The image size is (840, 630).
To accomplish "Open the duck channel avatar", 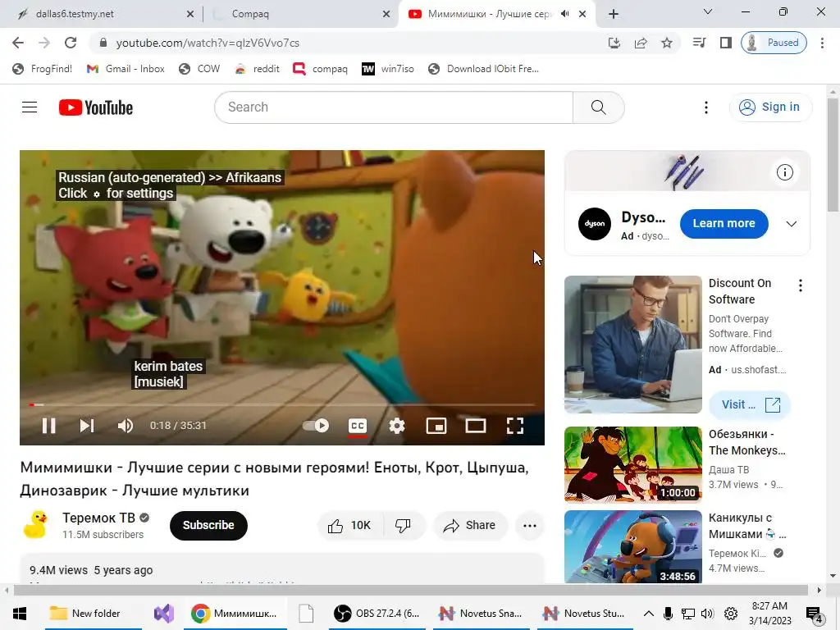I will tap(36, 524).
